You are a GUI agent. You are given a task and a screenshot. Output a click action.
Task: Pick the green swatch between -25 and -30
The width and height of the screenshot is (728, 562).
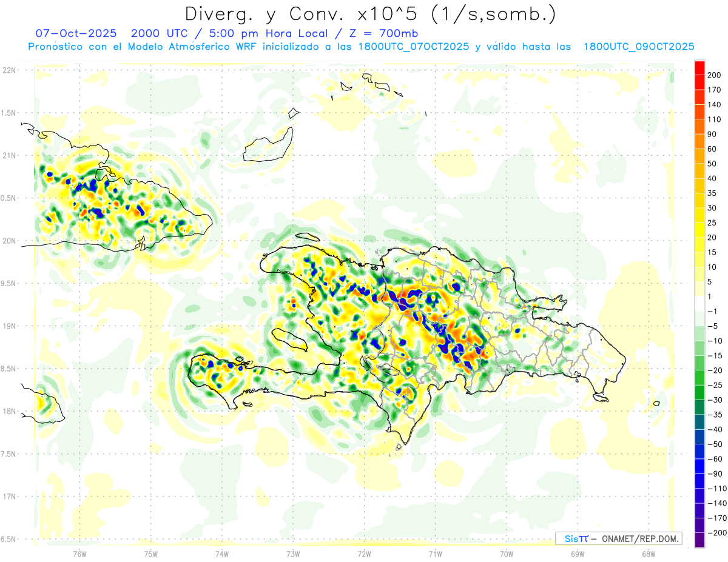[699, 392]
